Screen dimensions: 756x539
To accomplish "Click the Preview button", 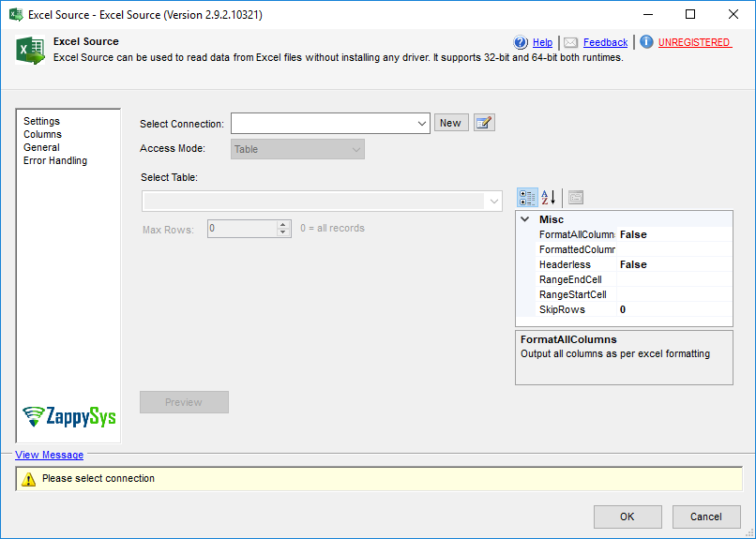I will [x=184, y=402].
